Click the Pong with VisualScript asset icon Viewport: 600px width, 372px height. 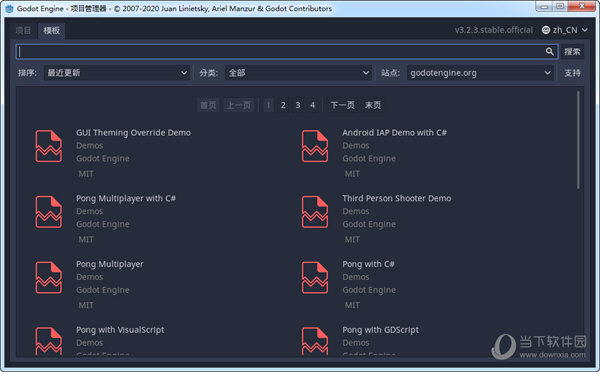pos(49,341)
